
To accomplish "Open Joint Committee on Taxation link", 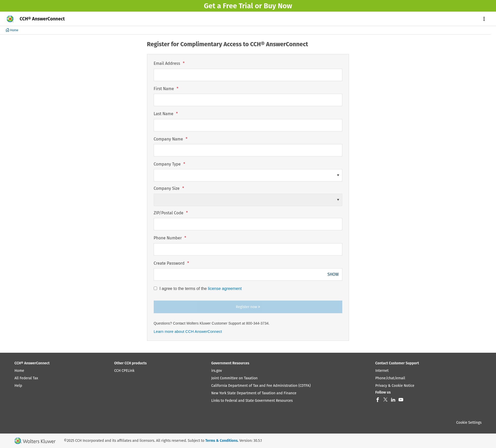I will [x=234, y=378].
